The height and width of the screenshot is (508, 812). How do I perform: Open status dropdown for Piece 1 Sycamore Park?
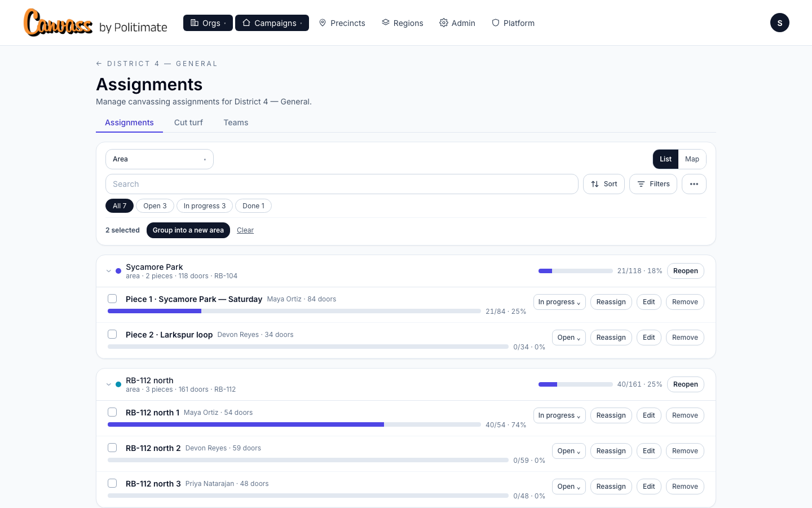coord(559,302)
